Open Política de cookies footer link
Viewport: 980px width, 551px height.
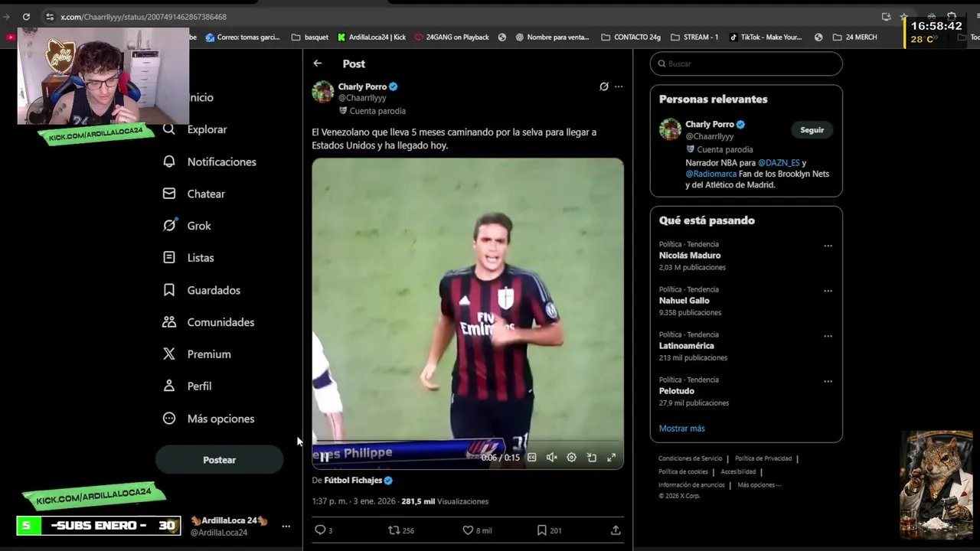coord(683,471)
